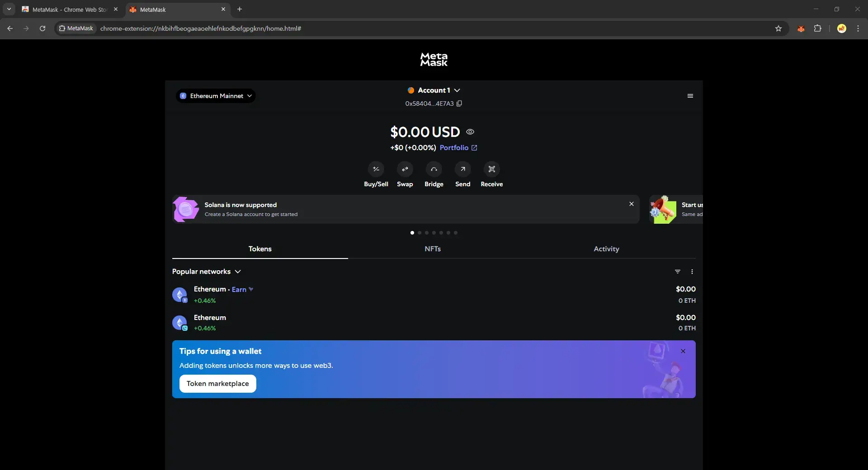Reload the page
The height and width of the screenshot is (470, 868).
42,28
